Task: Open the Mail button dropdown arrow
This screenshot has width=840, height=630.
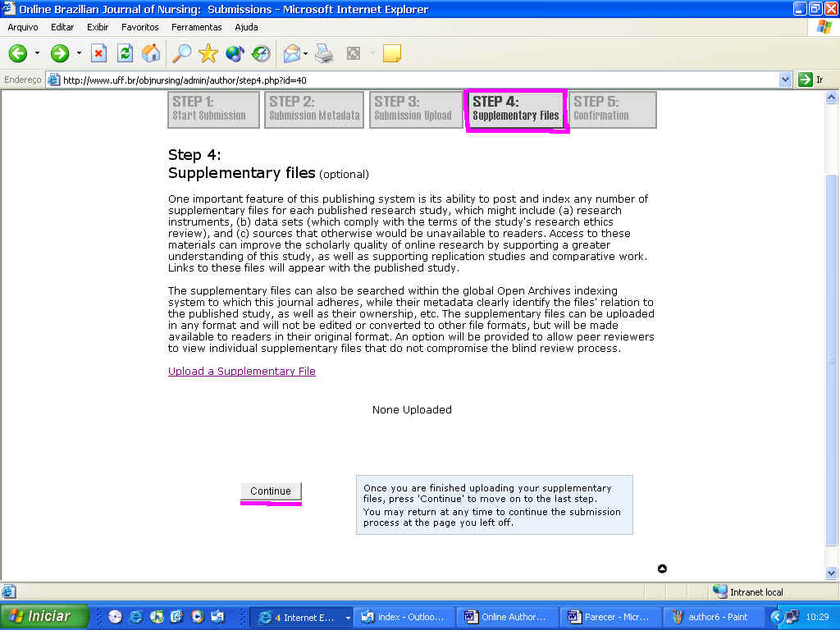Action: click(x=305, y=54)
